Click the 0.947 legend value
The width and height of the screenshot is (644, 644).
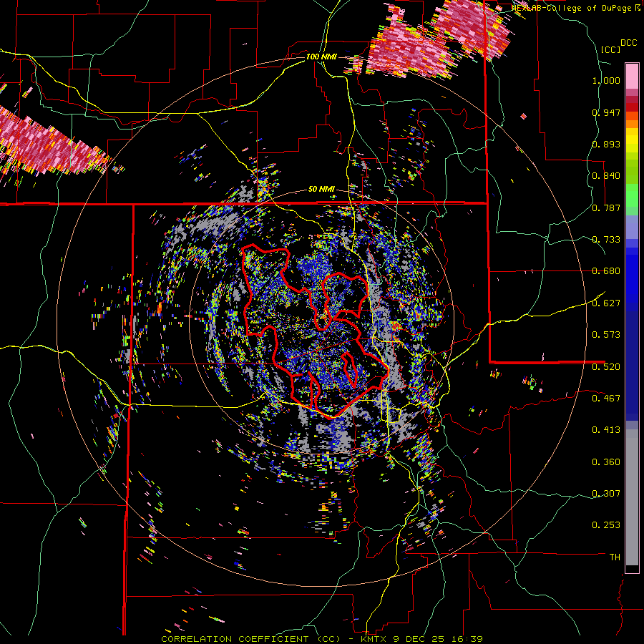(x=606, y=112)
